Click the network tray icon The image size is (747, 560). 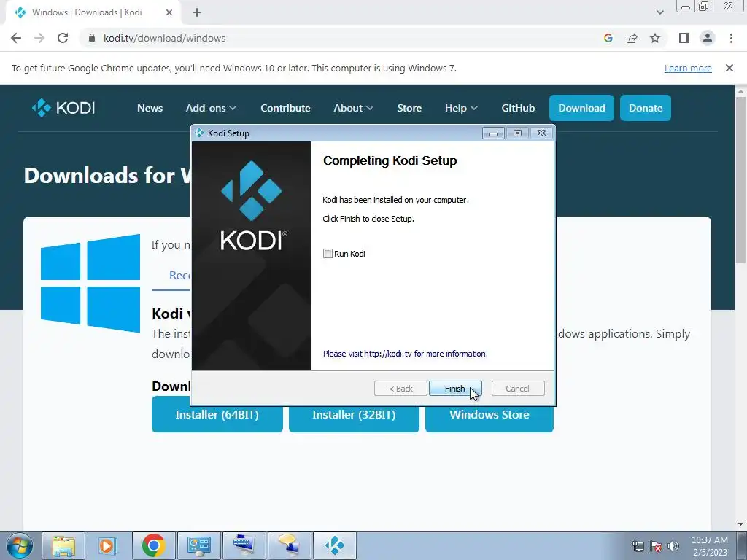pos(638,546)
